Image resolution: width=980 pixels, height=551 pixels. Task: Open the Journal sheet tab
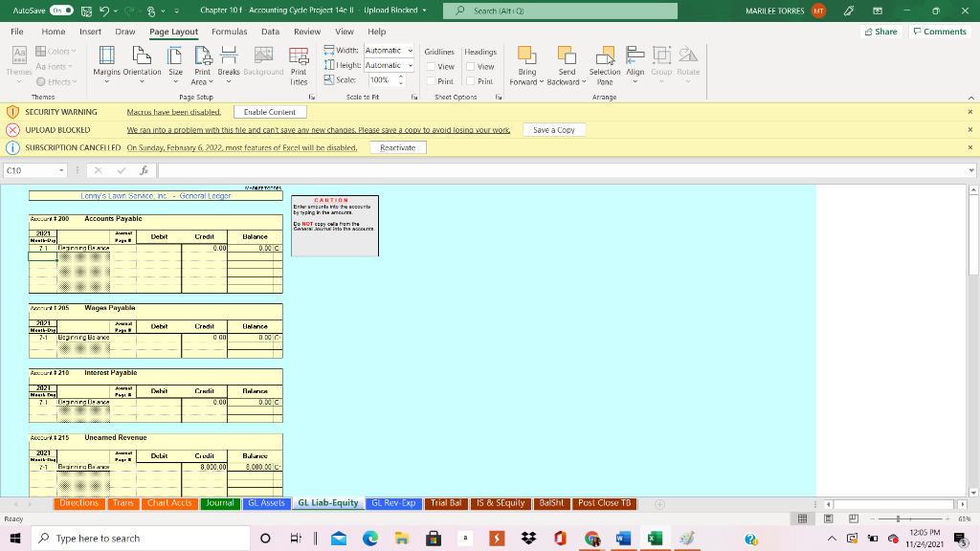pyautogui.click(x=221, y=502)
